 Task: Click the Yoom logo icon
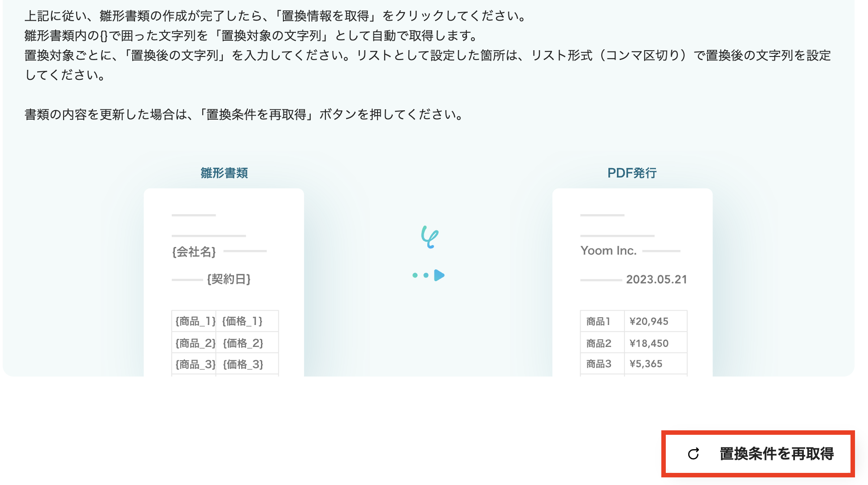click(x=430, y=237)
